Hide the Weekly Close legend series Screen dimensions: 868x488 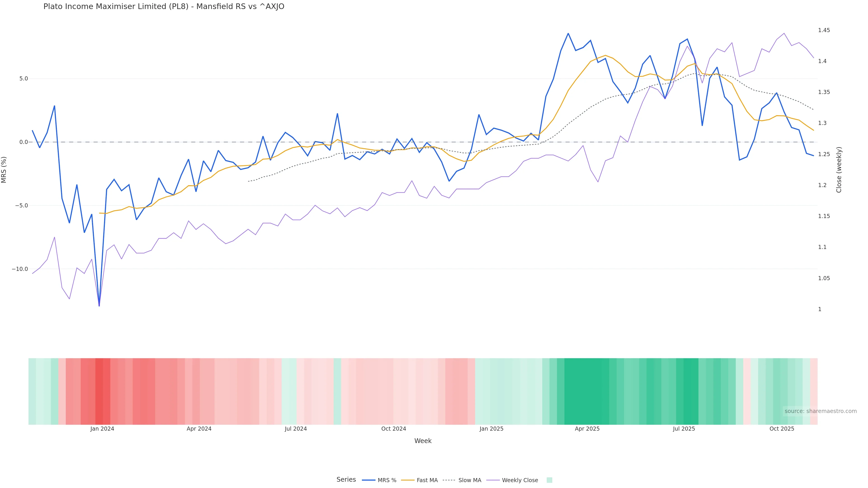point(520,480)
